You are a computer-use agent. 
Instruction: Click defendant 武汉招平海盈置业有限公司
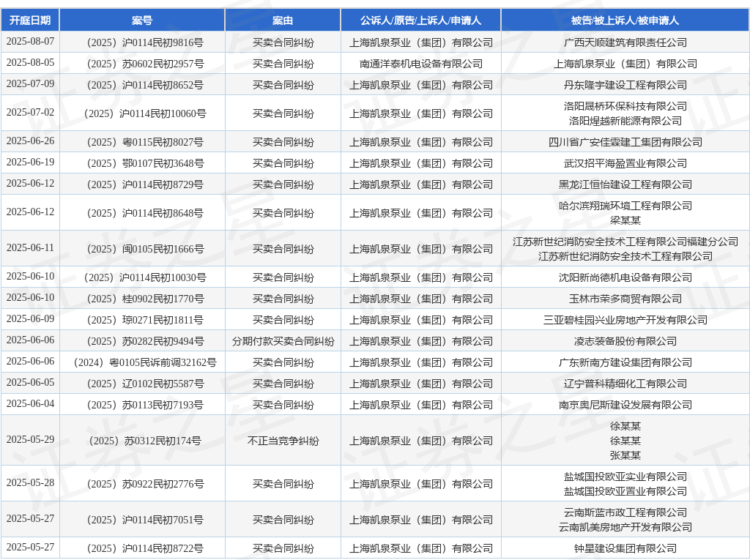point(625,163)
